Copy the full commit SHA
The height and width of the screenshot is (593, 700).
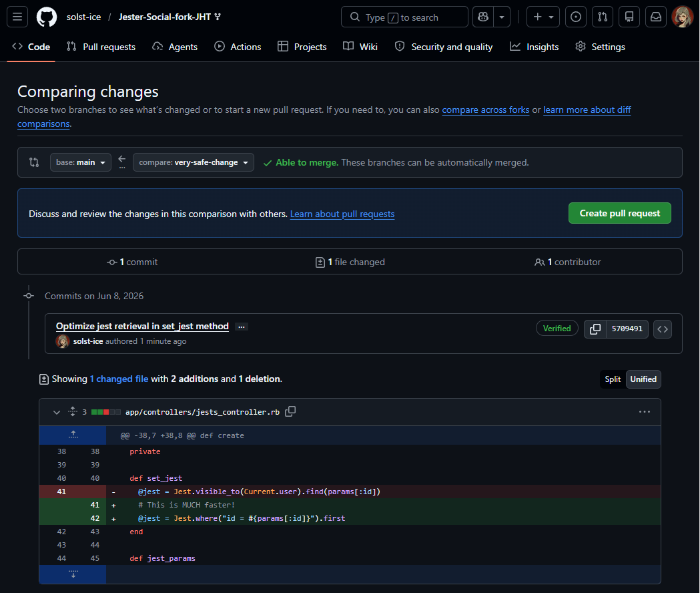pyautogui.click(x=595, y=329)
